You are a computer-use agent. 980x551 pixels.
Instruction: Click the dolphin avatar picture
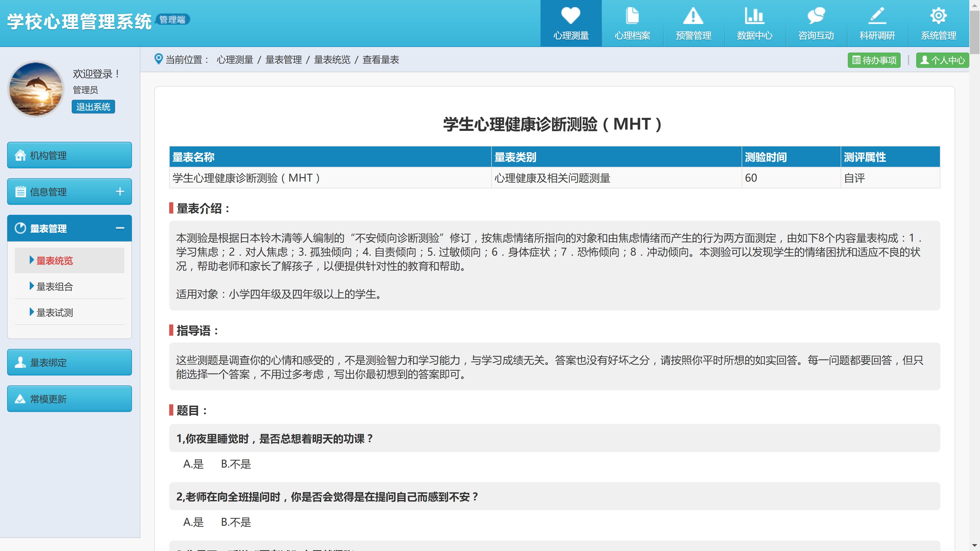pyautogui.click(x=36, y=89)
